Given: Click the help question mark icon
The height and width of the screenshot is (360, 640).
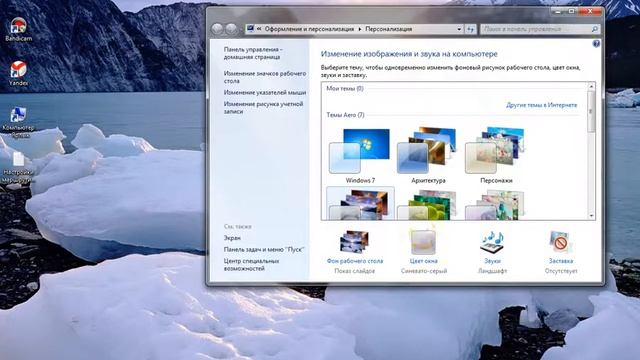Looking at the screenshot, I should pos(596,44).
